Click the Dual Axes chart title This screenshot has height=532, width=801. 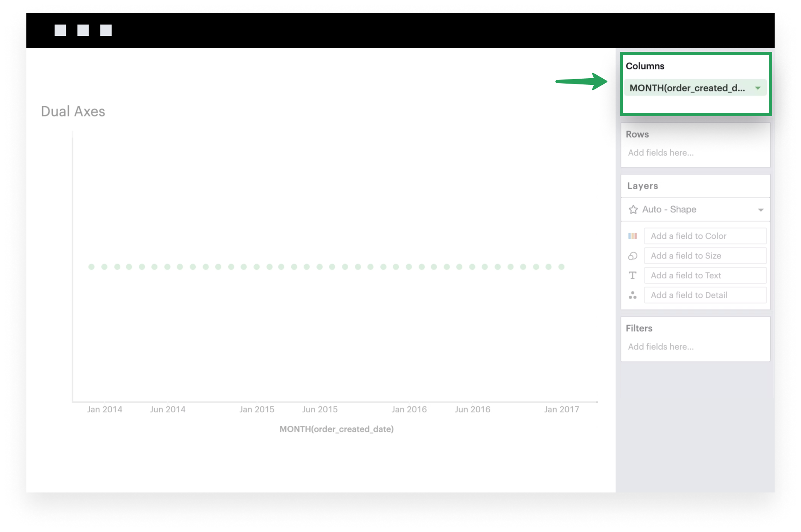tap(73, 111)
